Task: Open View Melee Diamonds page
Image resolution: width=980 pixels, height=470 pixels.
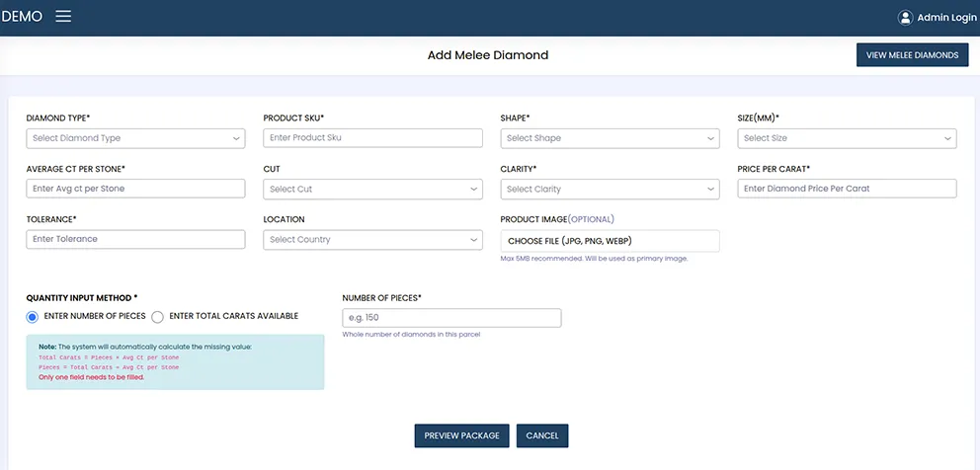Action: tap(912, 55)
